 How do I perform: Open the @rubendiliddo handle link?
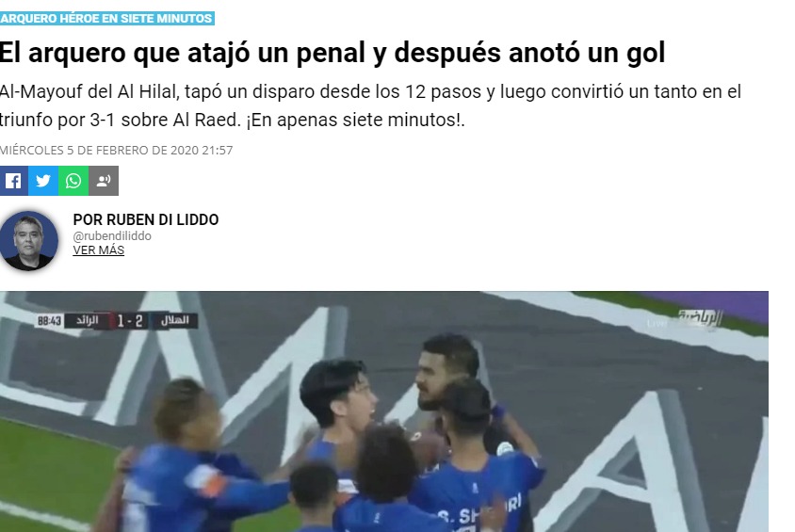click(x=112, y=235)
